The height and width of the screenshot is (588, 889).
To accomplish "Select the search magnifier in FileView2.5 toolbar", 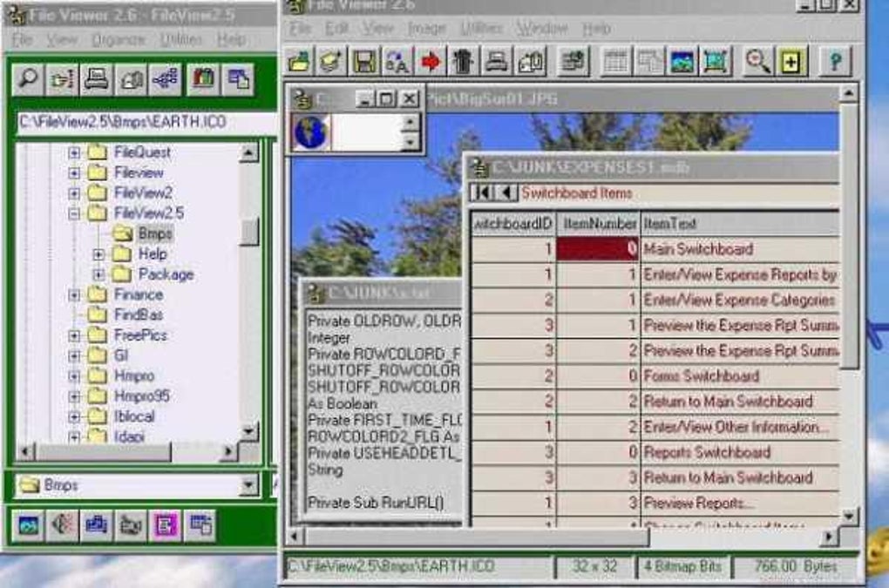I will (27, 77).
